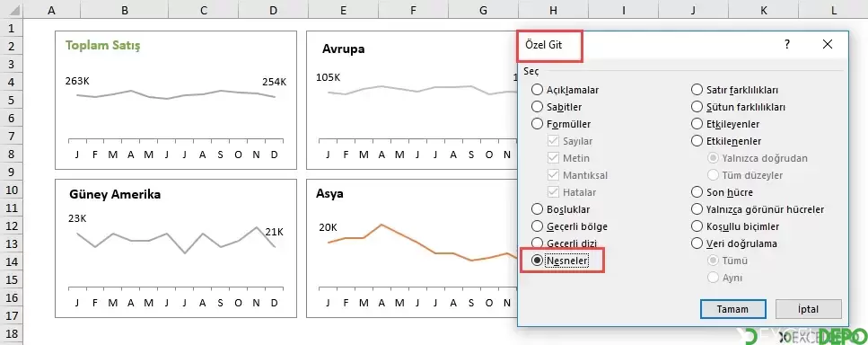Choose the Geçerli dizi option
This screenshot has width=868, height=345.
tap(564, 243)
